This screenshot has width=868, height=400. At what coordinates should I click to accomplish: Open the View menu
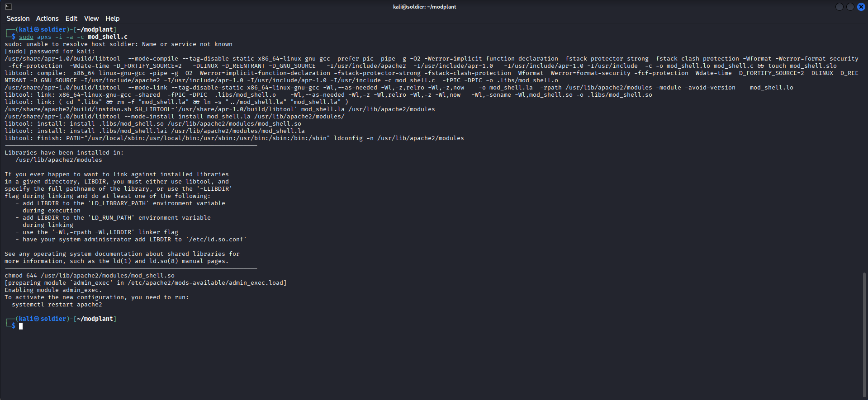coord(91,19)
